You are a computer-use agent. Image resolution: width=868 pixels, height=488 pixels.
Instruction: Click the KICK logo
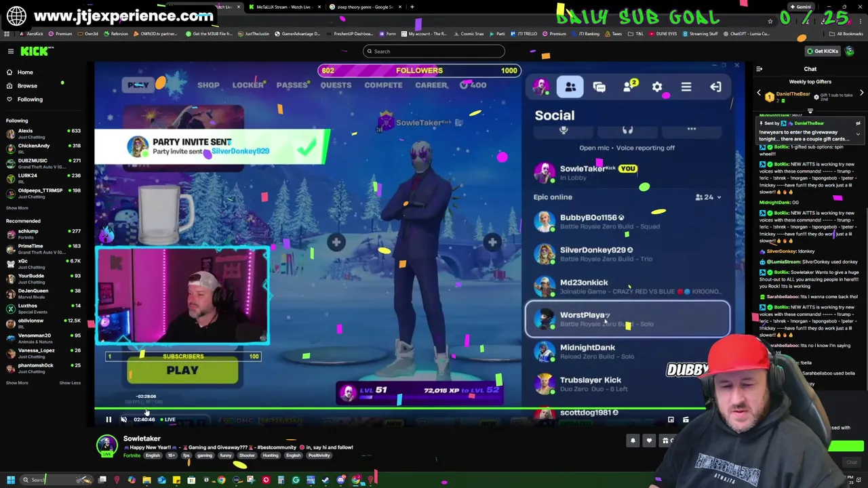(33, 51)
